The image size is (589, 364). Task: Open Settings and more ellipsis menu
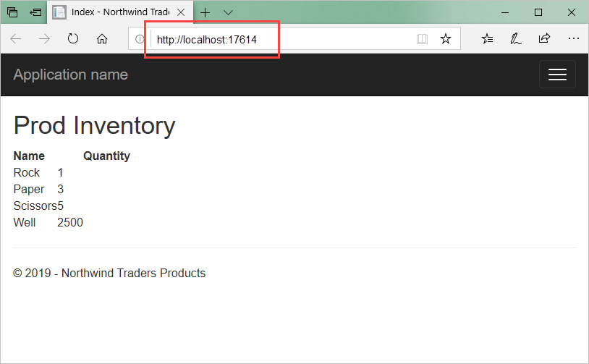(x=574, y=38)
